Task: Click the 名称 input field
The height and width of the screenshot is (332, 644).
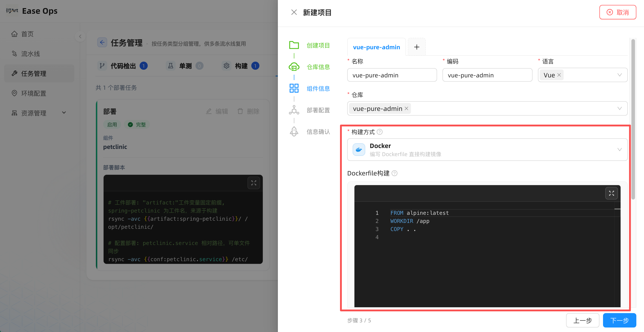Action: coord(392,75)
